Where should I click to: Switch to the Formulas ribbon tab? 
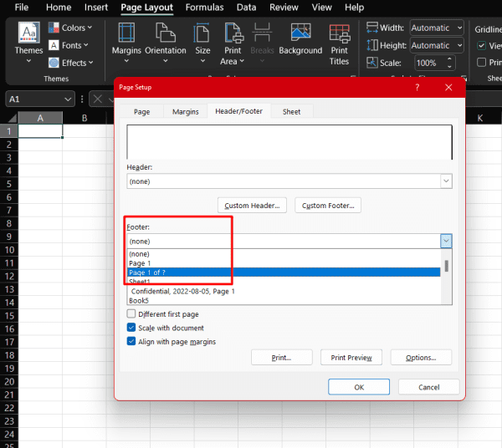(205, 7)
